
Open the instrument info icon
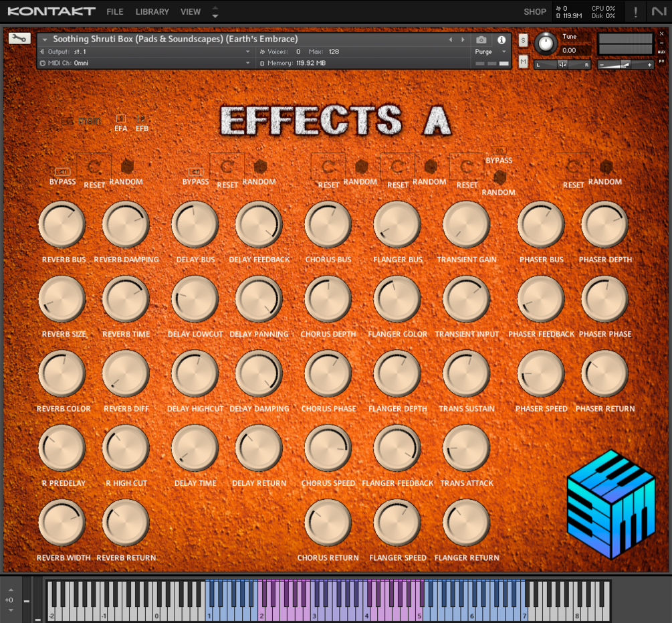pos(501,40)
